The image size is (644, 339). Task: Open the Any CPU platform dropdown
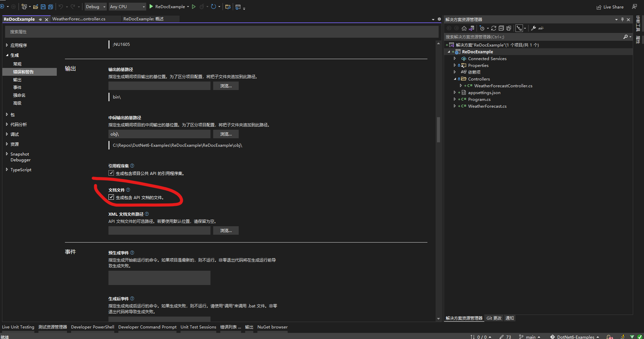[127, 6]
